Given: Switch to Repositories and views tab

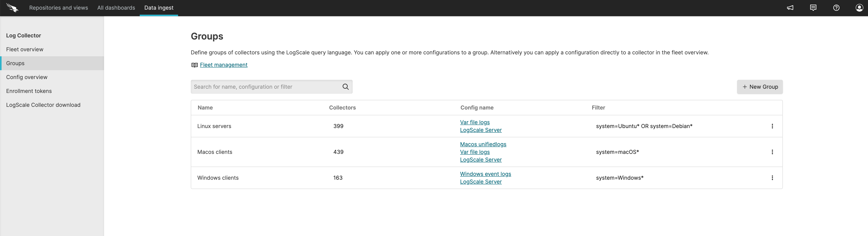Looking at the screenshot, I should [x=59, y=8].
